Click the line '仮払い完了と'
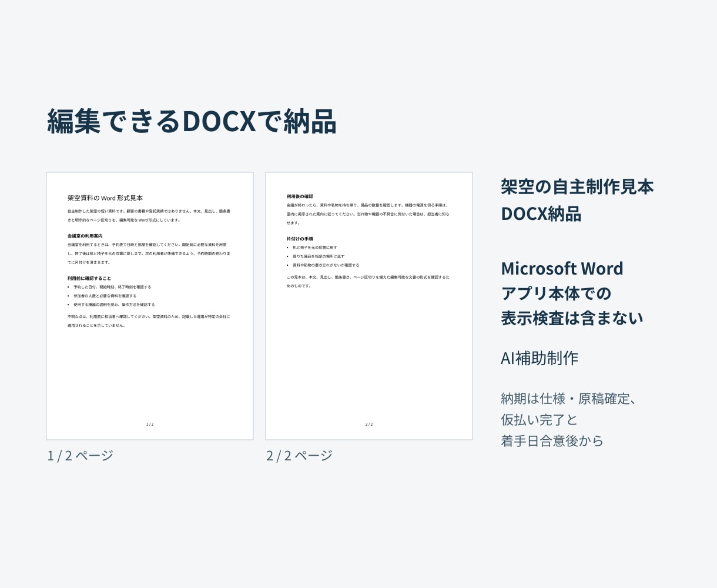Image resolution: width=717 pixels, height=588 pixels. click(x=539, y=420)
